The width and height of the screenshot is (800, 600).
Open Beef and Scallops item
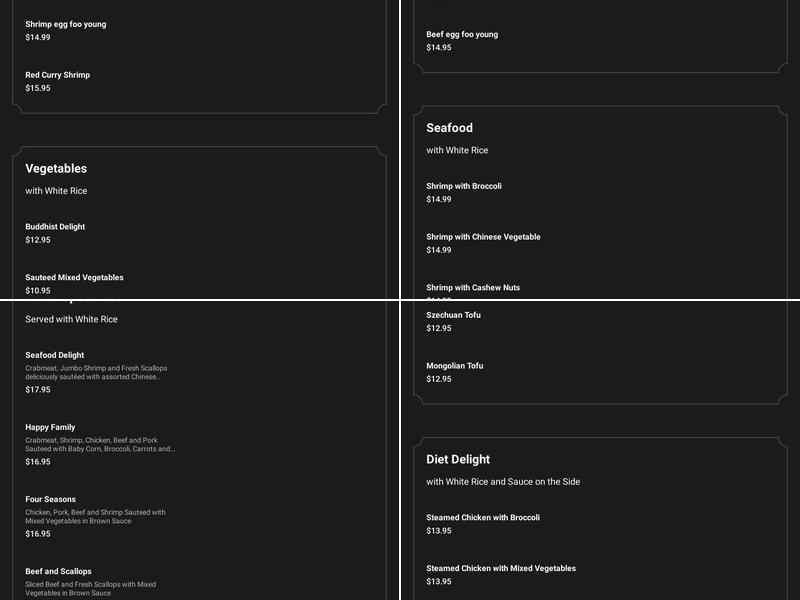58,572
